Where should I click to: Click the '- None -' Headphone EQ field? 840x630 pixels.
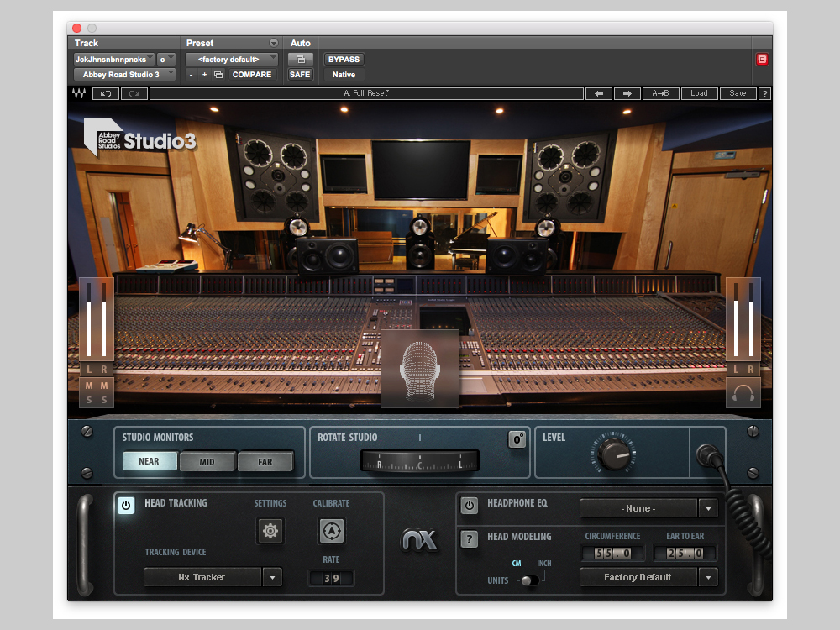pos(638,508)
